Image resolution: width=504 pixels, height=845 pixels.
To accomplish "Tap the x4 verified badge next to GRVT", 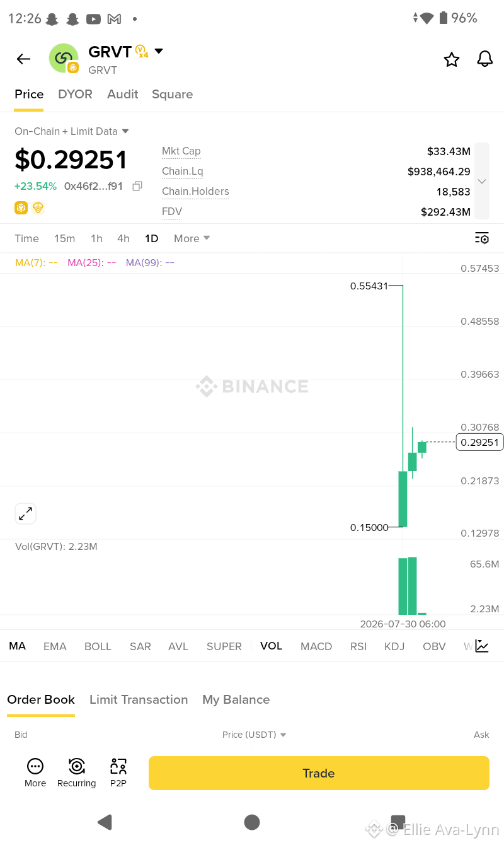I will tap(142, 52).
